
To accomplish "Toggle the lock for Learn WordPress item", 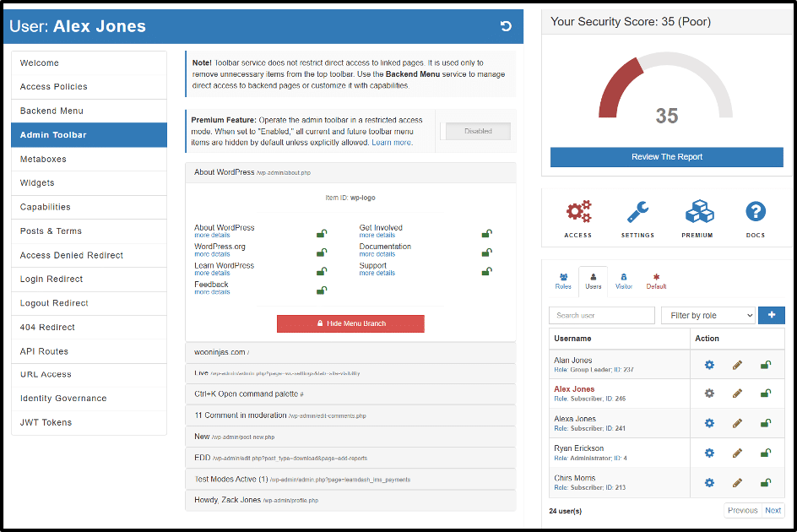I will [322, 271].
